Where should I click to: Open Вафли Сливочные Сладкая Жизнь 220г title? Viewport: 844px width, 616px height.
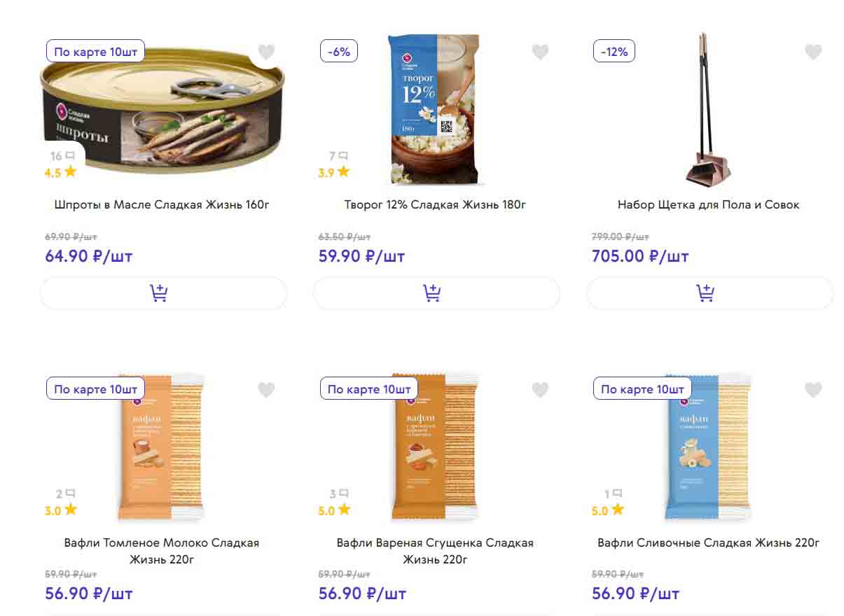[708, 542]
